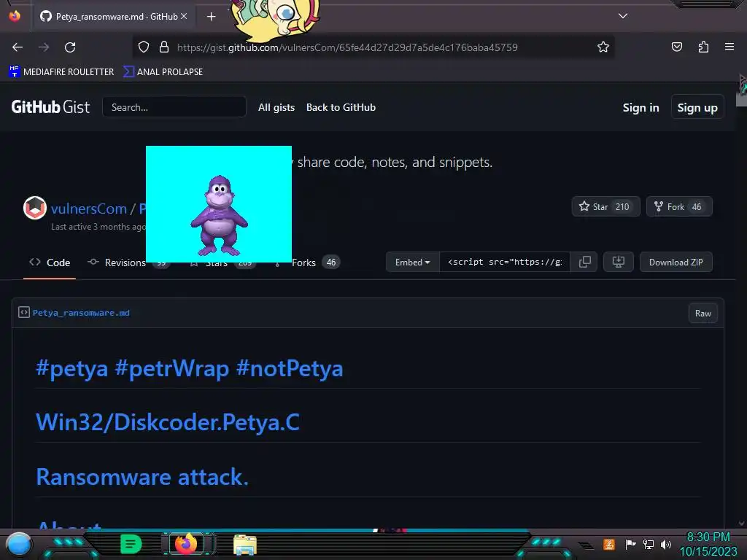This screenshot has height=560, width=747.
Task: Open the volume speaker icon
Action: pos(666,544)
